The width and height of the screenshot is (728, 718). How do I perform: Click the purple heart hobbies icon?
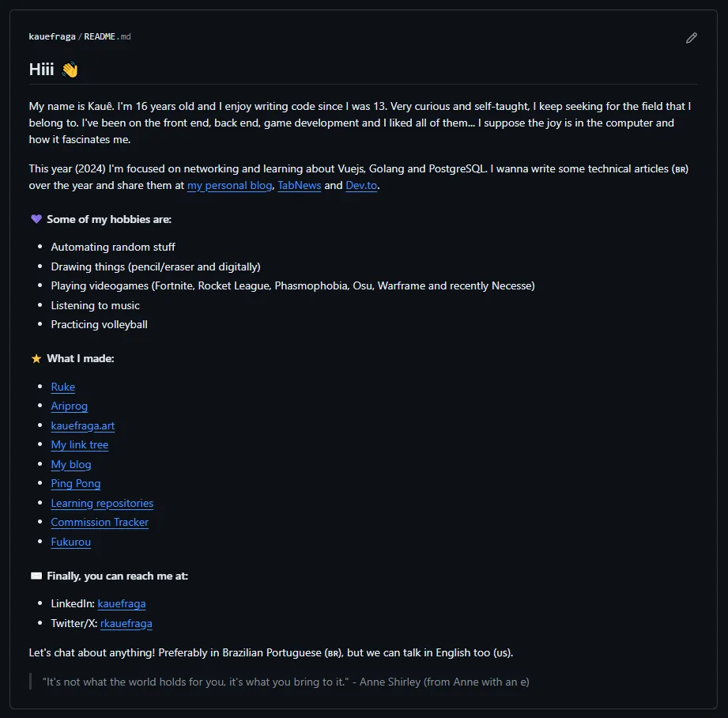(x=36, y=219)
